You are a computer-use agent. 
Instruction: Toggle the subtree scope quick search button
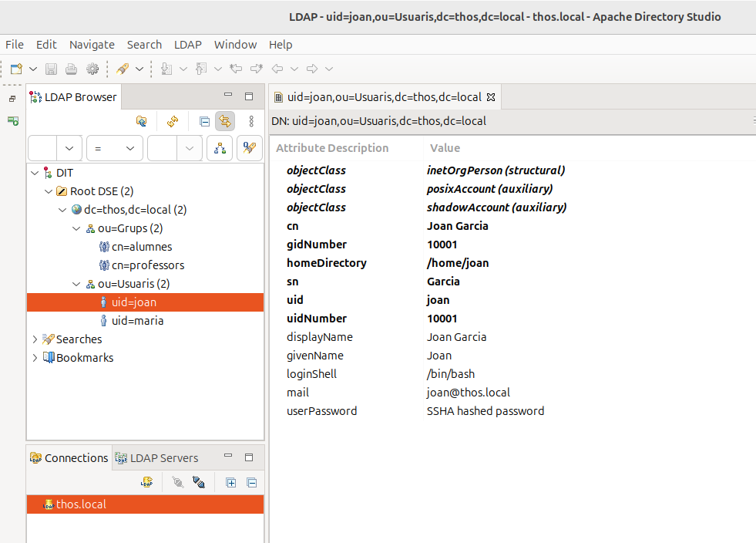[220, 148]
